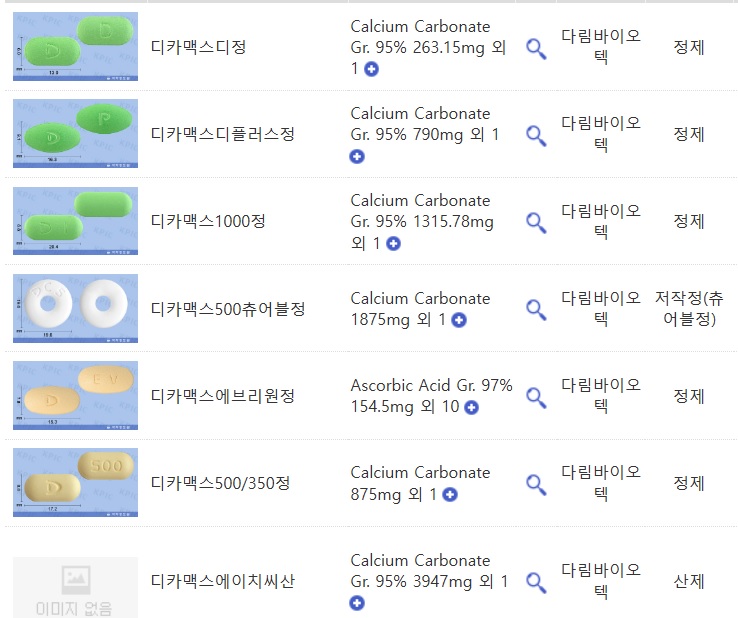Open product name 디카맥스에이치씨산
The image size is (738, 618).
point(223,581)
